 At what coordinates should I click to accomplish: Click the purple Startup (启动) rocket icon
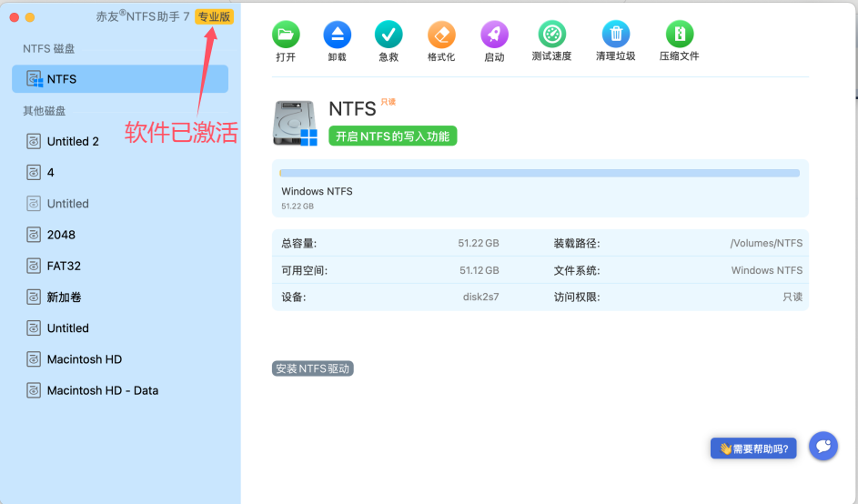coord(494,35)
